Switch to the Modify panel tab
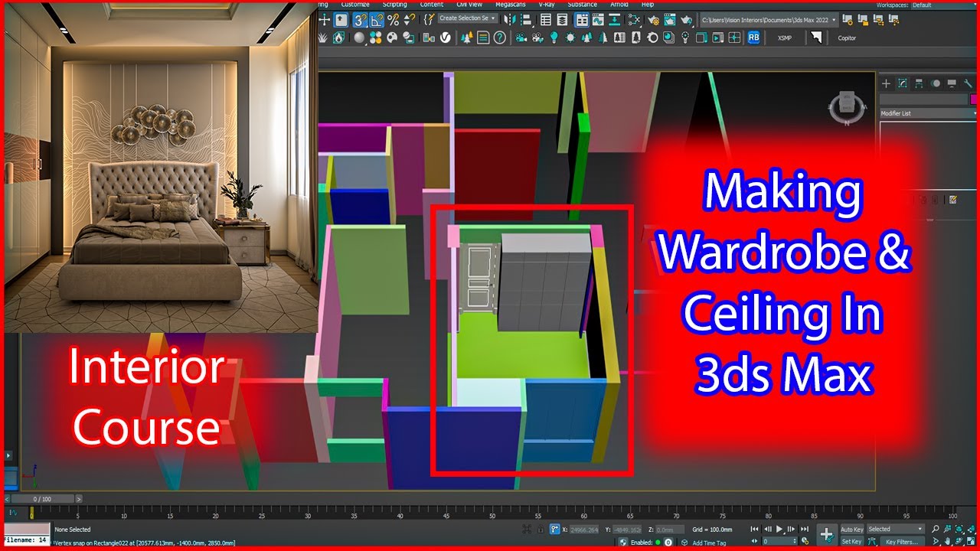The image size is (980, 551). tap(903, 83)
